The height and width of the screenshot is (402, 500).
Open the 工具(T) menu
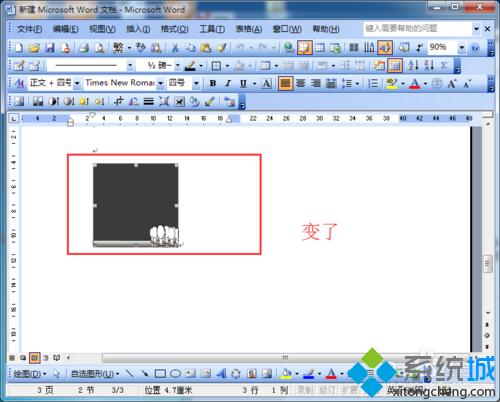pyautogui.click(x=212, y=29)
